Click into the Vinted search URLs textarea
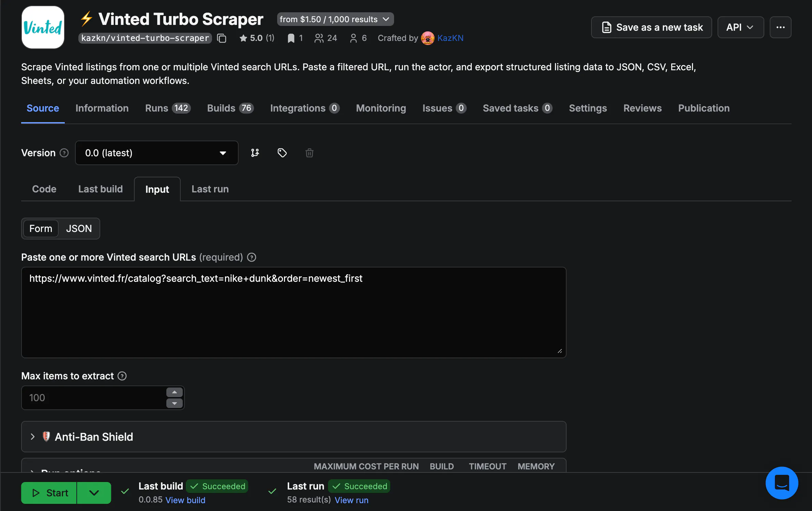The image size is (812, 511). pyautogui.click(x=294, y=312)
